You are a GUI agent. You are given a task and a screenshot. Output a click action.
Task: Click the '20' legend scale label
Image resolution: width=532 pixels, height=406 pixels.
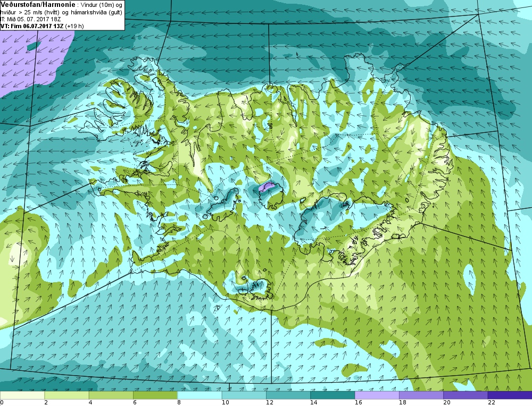point(447,403)
